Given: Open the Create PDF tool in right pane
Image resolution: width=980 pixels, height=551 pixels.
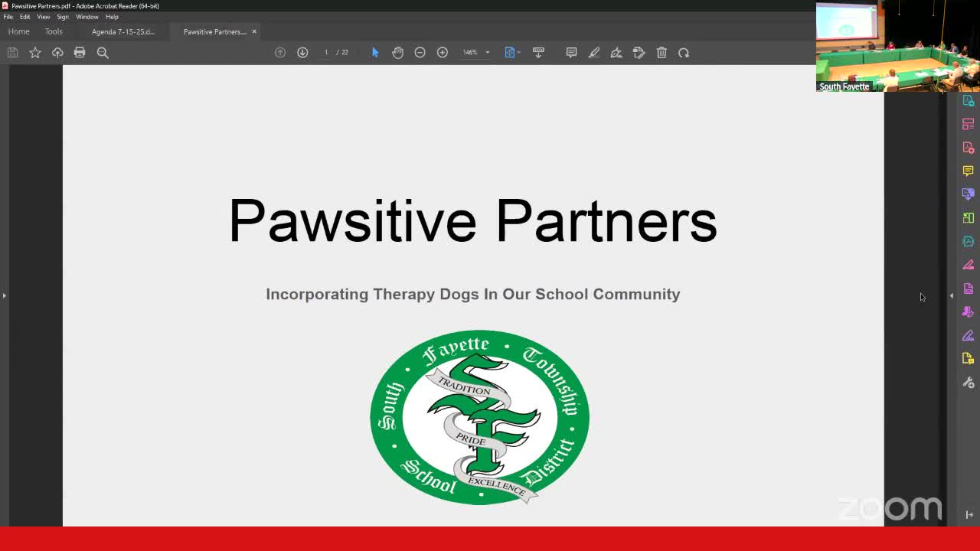Looking at the screenshot, I should 968,148.
